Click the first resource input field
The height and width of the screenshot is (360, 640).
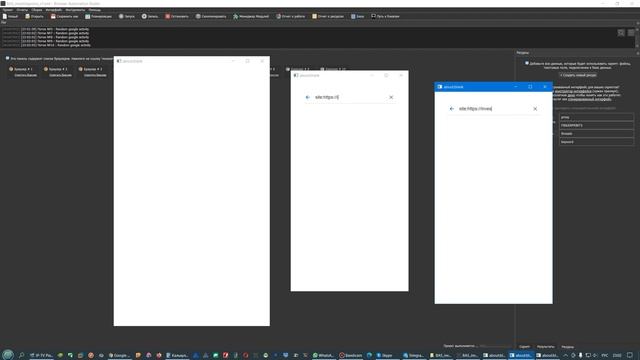(596, 117)
